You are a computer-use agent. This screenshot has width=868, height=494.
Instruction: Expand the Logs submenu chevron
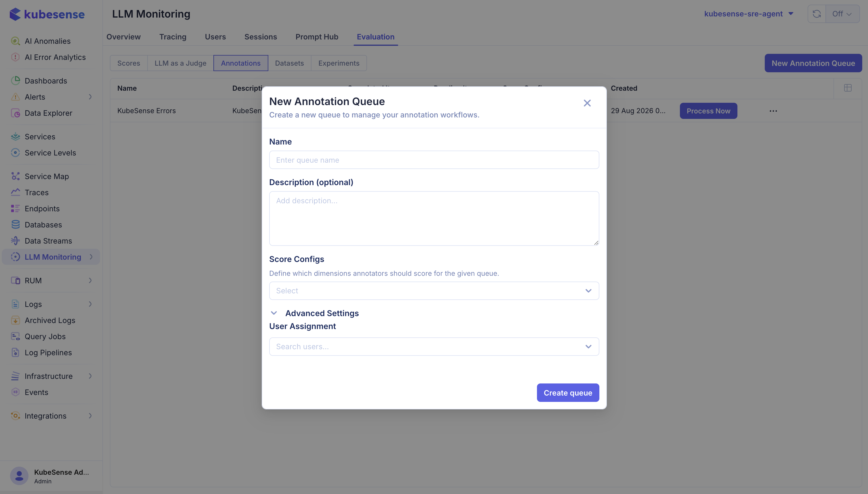tap(90, 304)
